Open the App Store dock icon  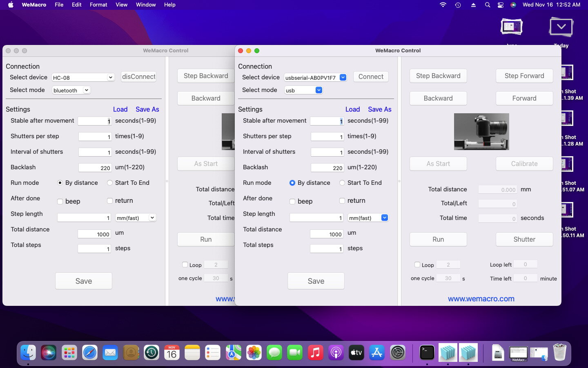coord(376,352)
